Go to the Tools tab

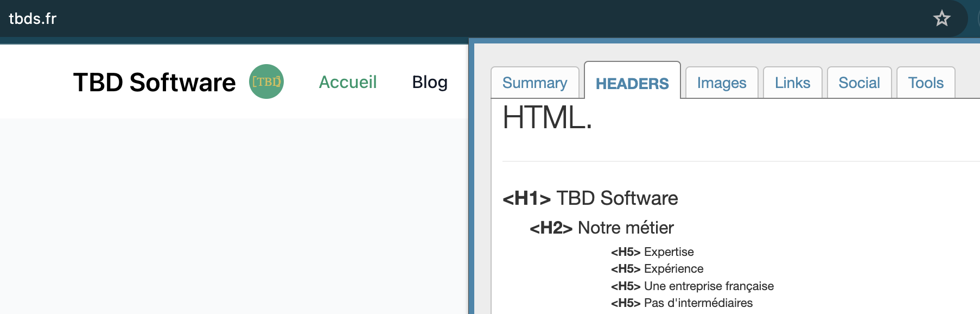tap(926, 83)
